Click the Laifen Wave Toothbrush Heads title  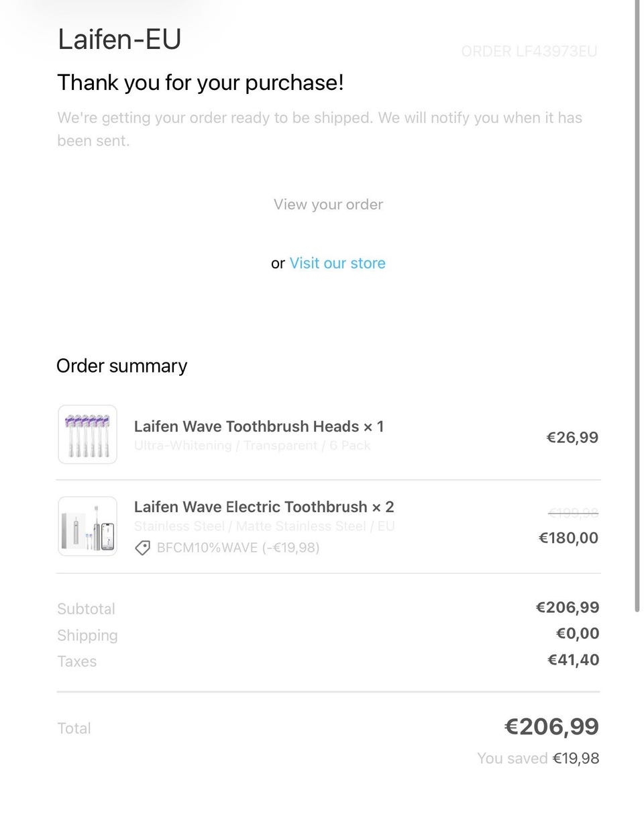pos(259,426)
